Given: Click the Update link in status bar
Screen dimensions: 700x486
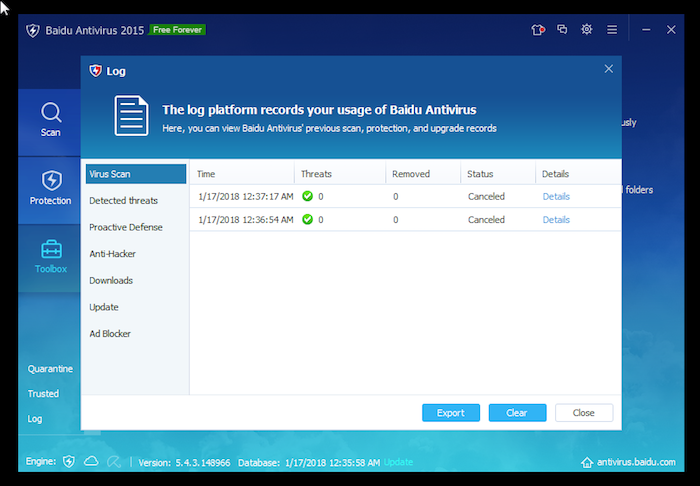Looking at the screenshot, I should 398,462.
